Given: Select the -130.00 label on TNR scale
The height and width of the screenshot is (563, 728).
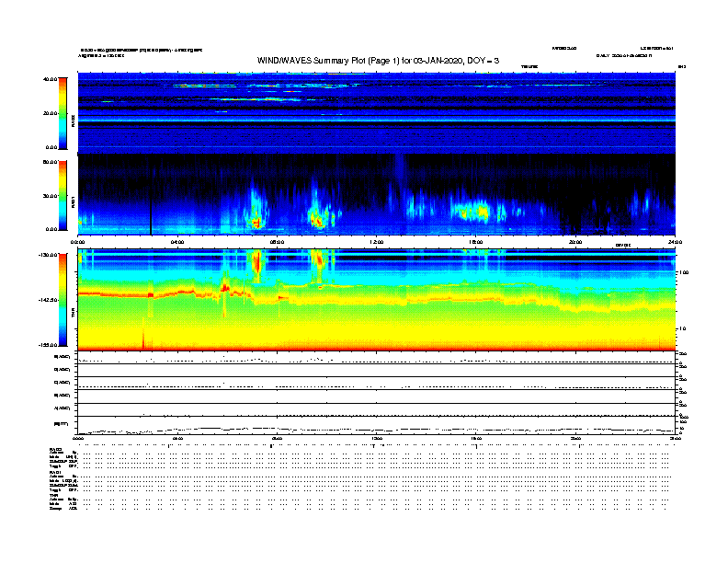Looking at the screenshot, I should tap(48, 255).
